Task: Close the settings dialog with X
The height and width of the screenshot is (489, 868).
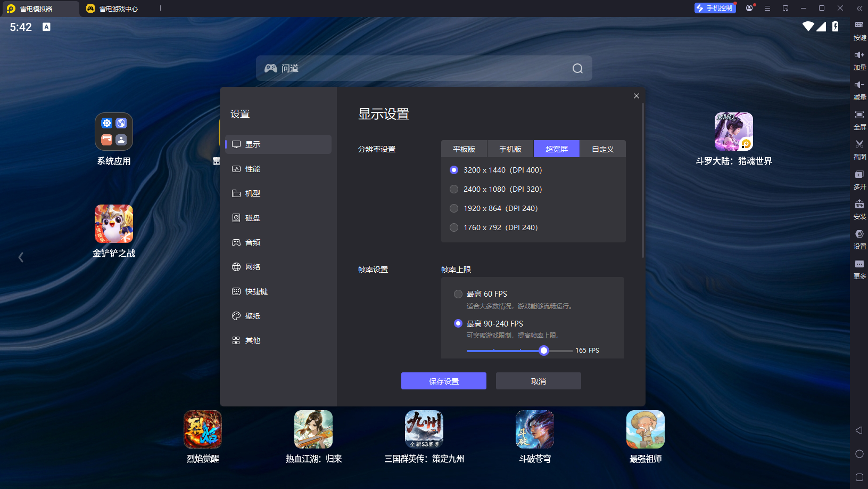Action: pyautogui.click(x=636, y=96)
